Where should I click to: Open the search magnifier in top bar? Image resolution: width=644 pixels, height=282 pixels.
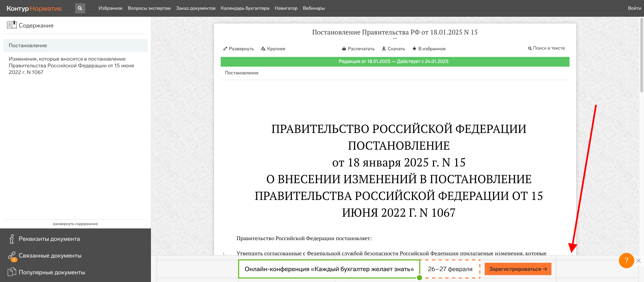80,8
